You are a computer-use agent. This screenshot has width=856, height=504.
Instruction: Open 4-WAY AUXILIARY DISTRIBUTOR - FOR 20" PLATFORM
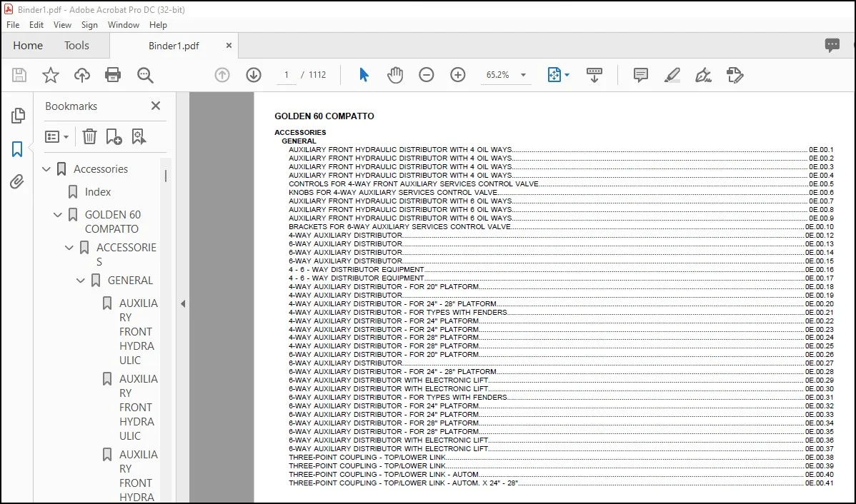pos(561,286)
